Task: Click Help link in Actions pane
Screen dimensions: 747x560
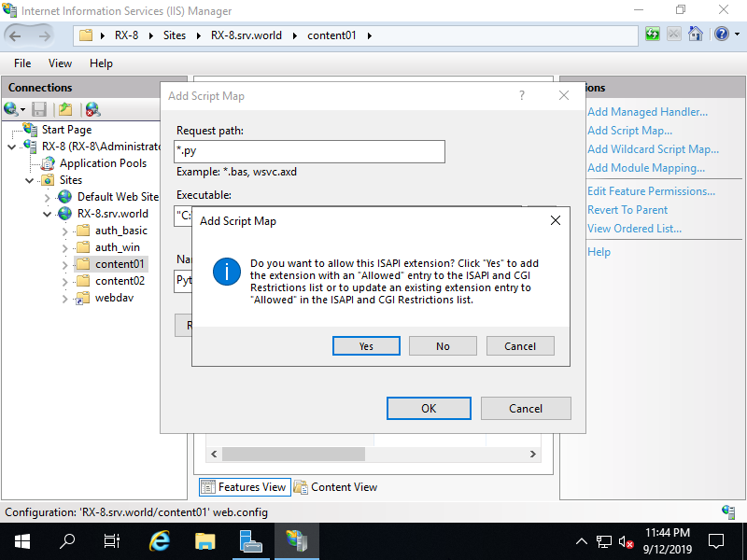Action: 599,252
